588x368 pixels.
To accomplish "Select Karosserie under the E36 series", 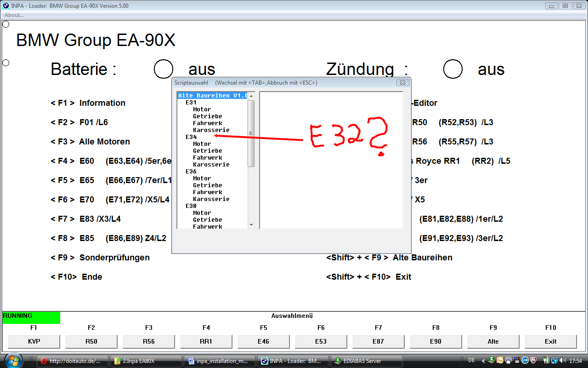I will tap(211, 199).
